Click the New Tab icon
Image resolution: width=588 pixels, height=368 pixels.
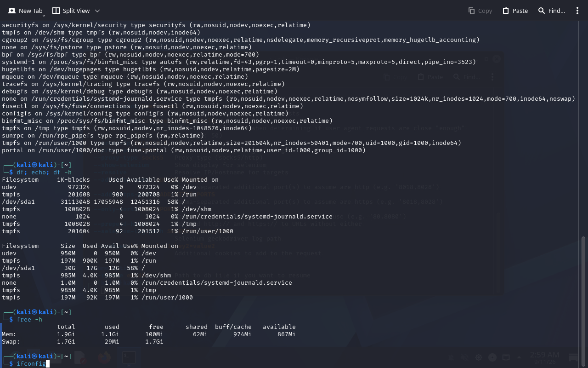coord(11,11)
